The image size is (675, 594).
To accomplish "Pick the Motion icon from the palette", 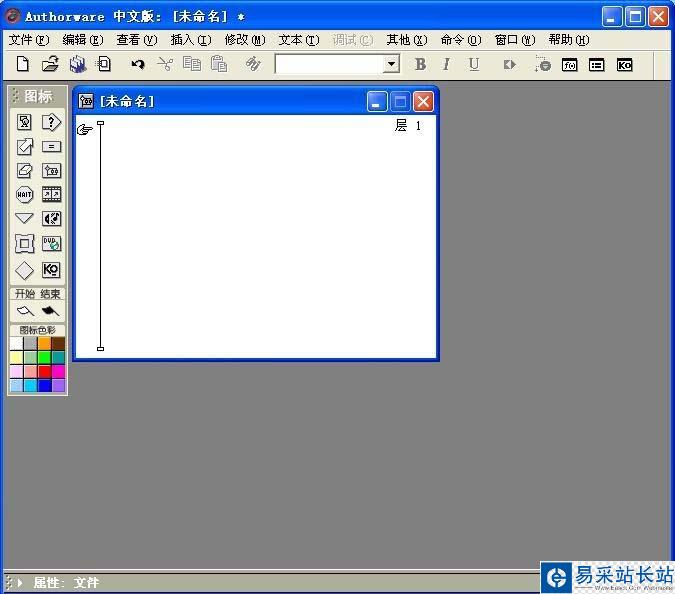I will (x=24, y=147).
